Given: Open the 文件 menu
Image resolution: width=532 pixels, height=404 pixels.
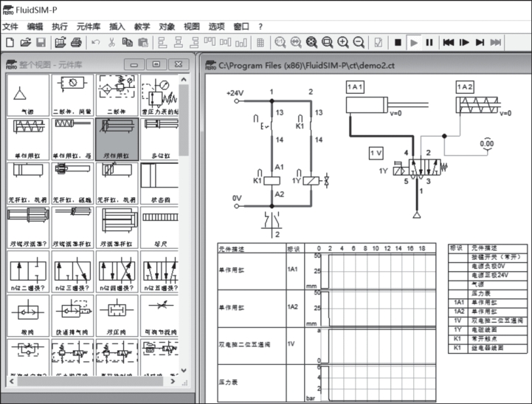Looking at the screenshot, I should pos(10,26).
